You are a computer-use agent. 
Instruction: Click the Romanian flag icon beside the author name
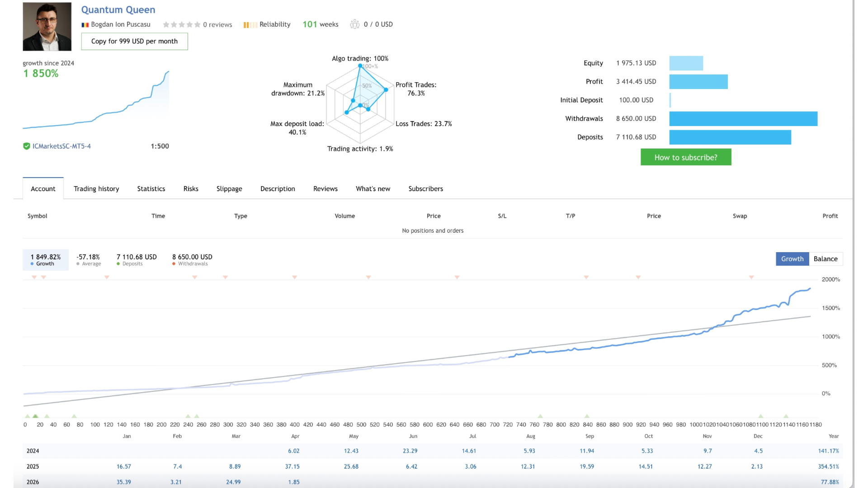coord(85,25)
